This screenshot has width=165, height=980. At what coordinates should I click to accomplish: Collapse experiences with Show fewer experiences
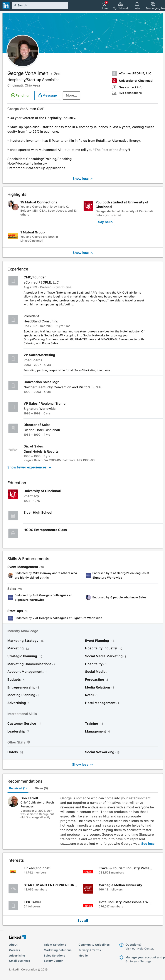pos(29,467)
